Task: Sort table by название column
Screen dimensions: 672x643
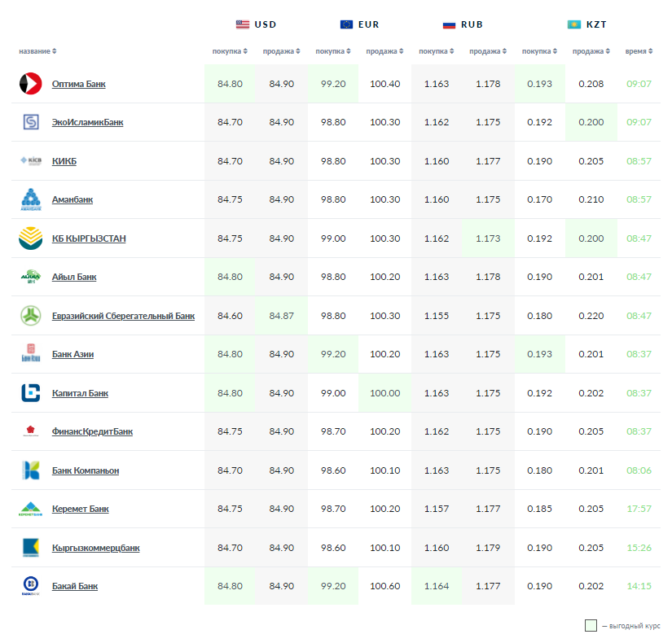Action: point(37,51)
